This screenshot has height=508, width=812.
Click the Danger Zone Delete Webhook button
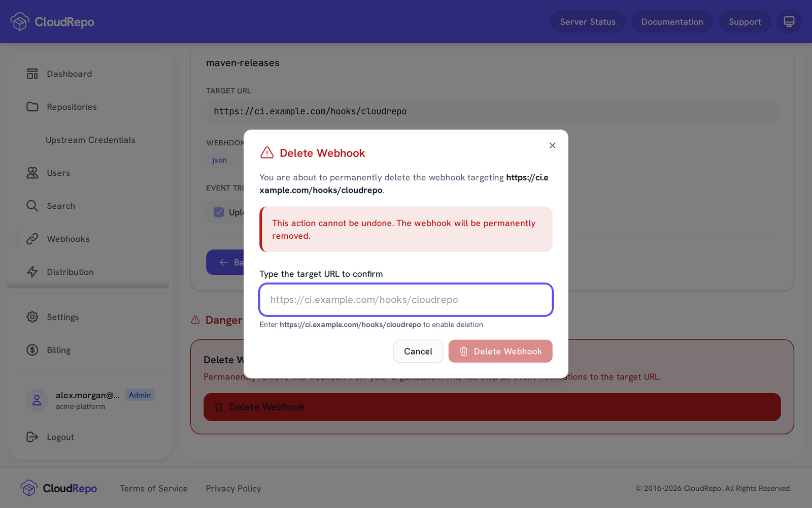pos(492,407)
